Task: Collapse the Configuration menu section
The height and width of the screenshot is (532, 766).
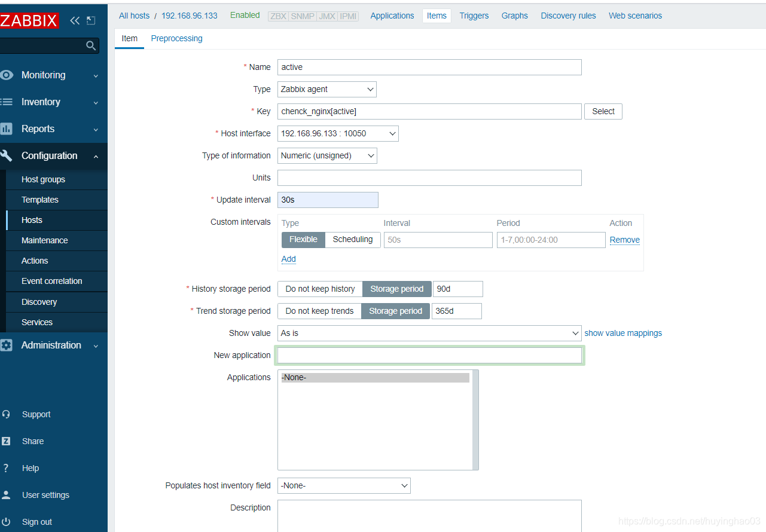Action: pyautogui.click(x=96, y=157)
